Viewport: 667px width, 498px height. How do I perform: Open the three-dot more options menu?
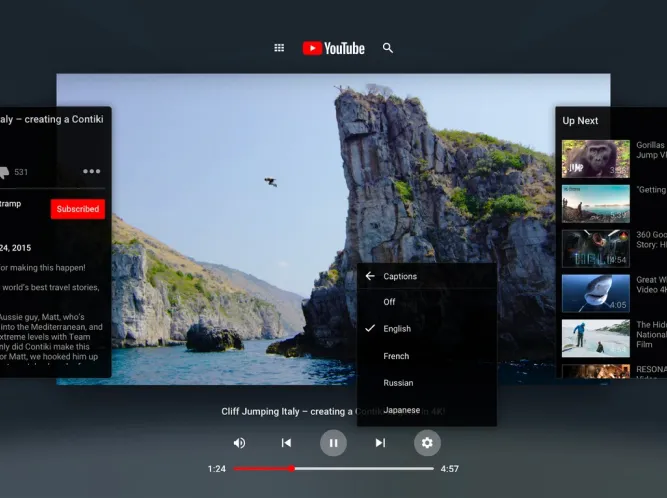92,171
